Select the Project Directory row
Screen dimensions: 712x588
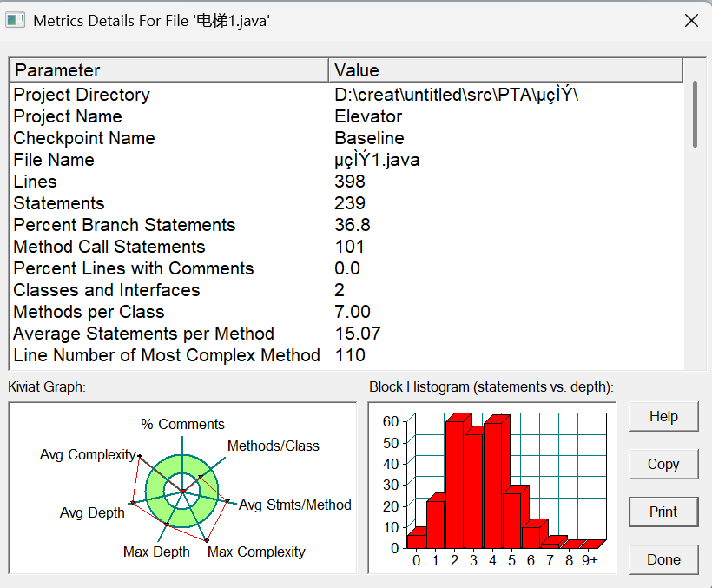tap(346, 95)
